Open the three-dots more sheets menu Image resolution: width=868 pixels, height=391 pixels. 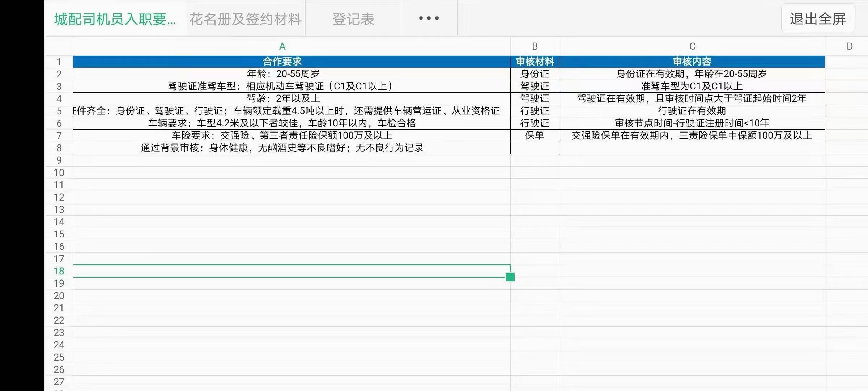pos(429,18)
